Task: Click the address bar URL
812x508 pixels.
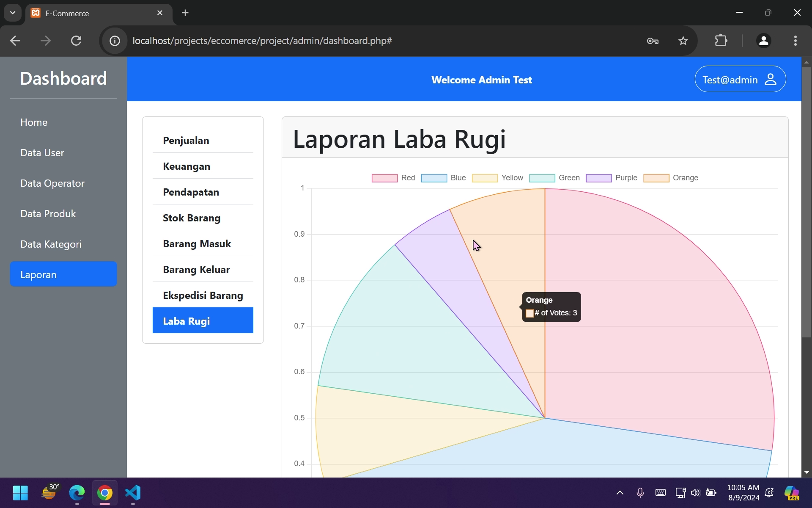Action: point(262,41)
